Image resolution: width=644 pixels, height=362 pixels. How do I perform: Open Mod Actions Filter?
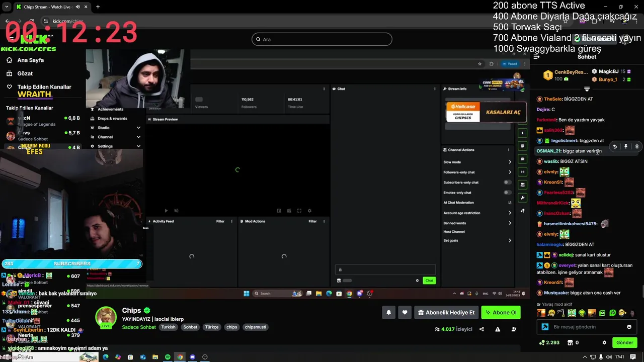(312, 221)
